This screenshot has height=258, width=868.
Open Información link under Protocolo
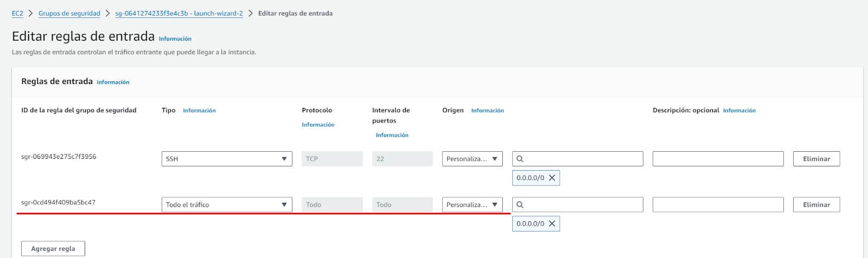point(318,125)
